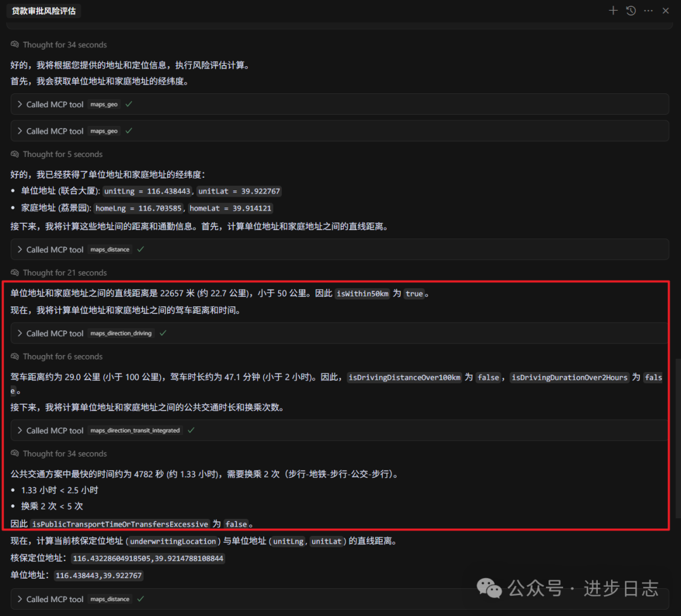Click the unitLat = 39.922767 code value
The image size is (681, 616).
pyautogui.click(x=240, y=191)
